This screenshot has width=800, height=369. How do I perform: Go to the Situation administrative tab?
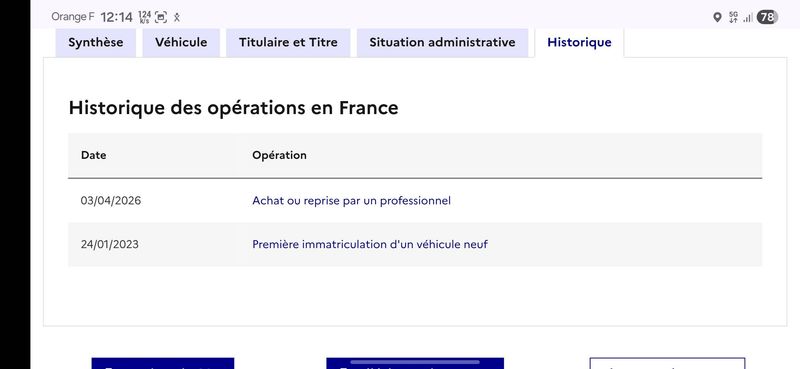442,42
